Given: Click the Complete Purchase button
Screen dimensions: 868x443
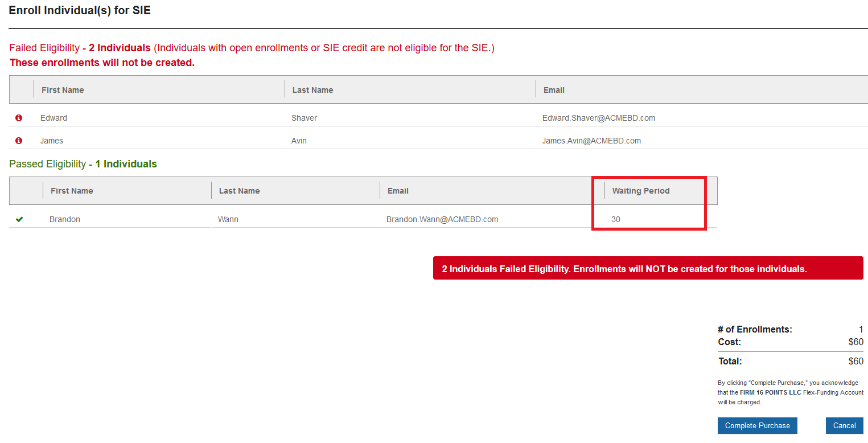Looking at the screenshot, I should (757, 425).
